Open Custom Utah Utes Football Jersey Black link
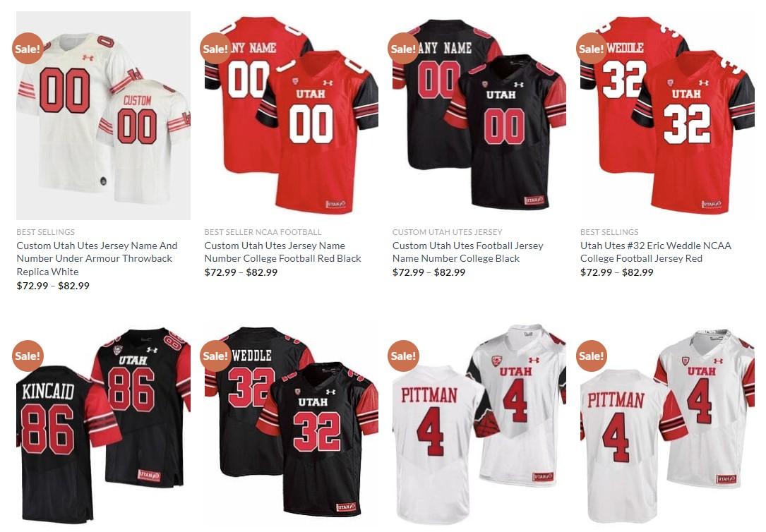Image resolution: width=766 pixels, height=532 pixels. coord(467,252)
